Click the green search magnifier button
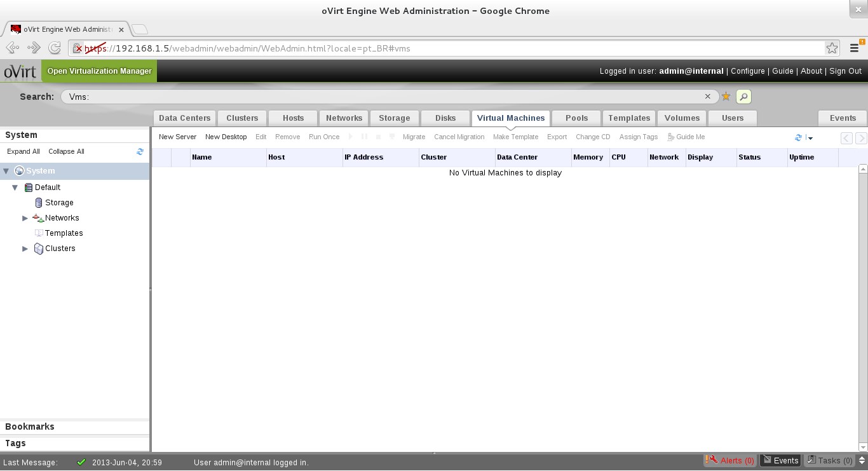The width and height of the screenshot is (868, 471). coord(743,97)
